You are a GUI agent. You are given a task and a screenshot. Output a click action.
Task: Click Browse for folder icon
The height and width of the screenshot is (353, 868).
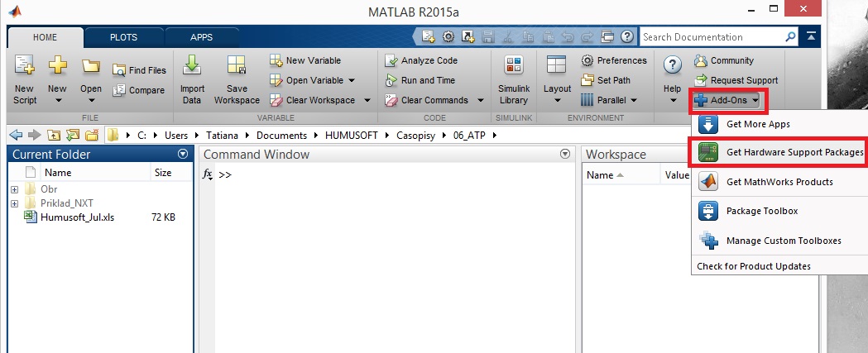73,135
